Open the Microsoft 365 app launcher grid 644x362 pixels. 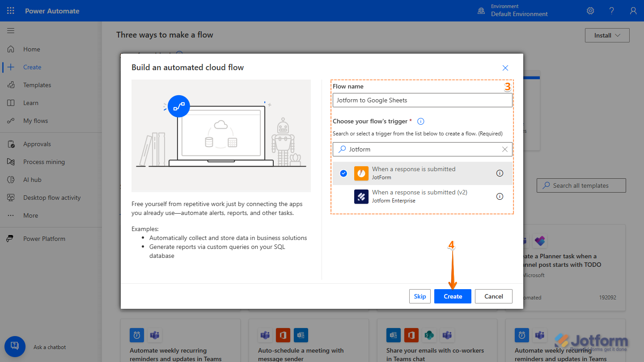(x=11, y=10)
